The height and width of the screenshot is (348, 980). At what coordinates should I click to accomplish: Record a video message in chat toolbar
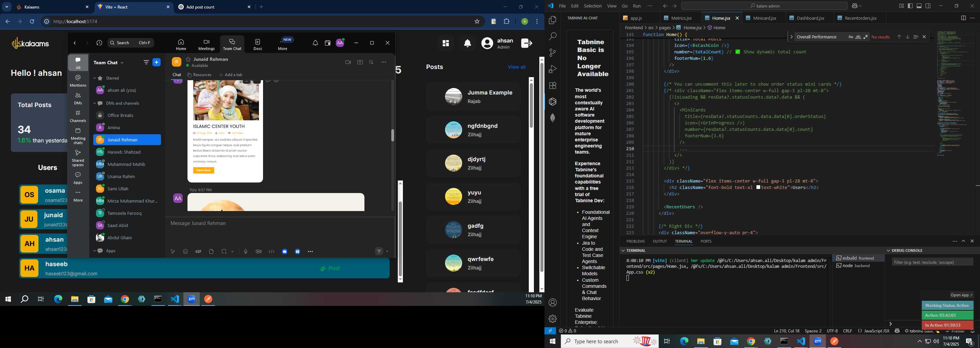(x=259, y=251)
